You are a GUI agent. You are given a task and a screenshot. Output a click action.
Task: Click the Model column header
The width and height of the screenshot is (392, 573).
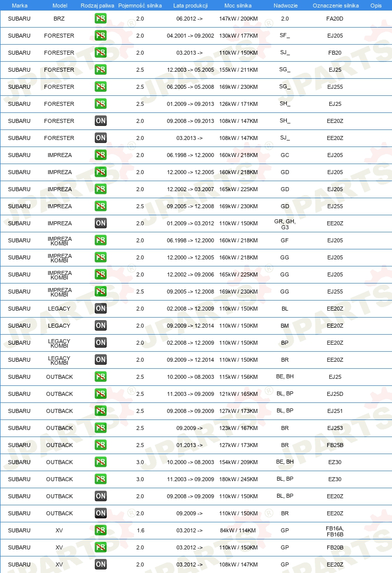[x=60, y=6]
